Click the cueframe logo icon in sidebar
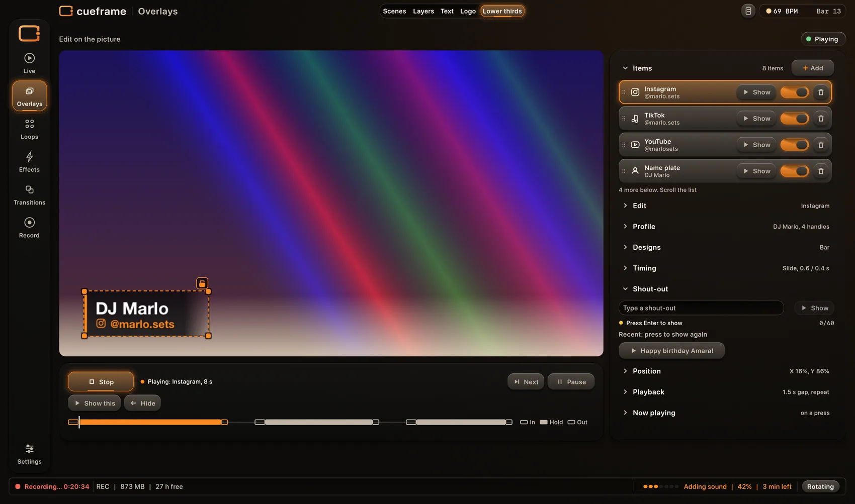The image size is (855, 504). tap(29, 33)
